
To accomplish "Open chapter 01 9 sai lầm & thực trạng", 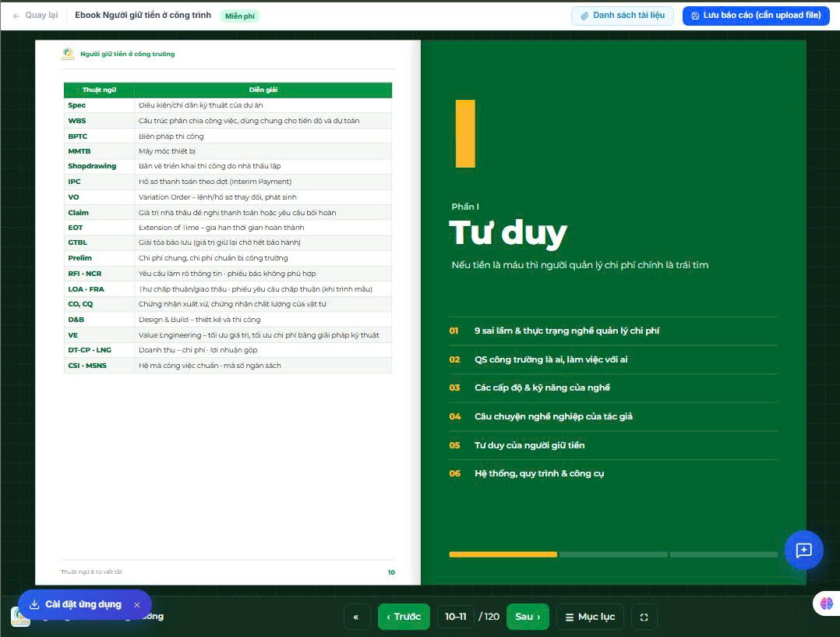I will click(612, 331).
